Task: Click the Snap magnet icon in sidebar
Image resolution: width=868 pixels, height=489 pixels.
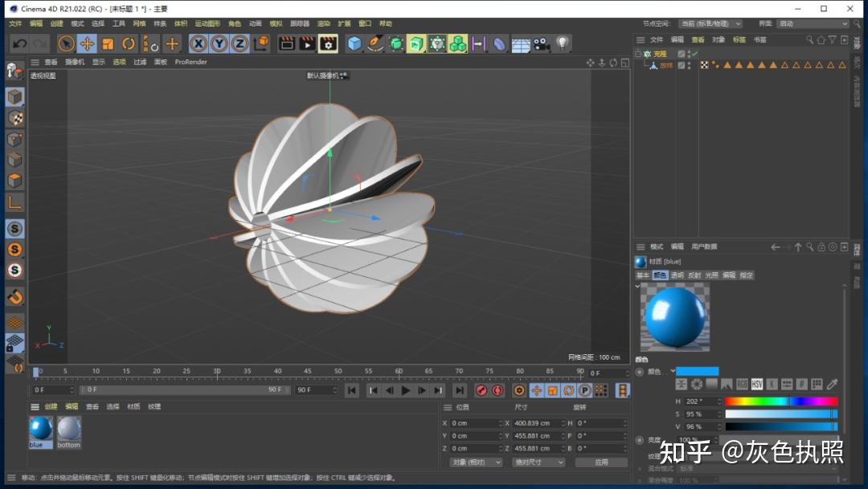Action: tap(15, 296)
